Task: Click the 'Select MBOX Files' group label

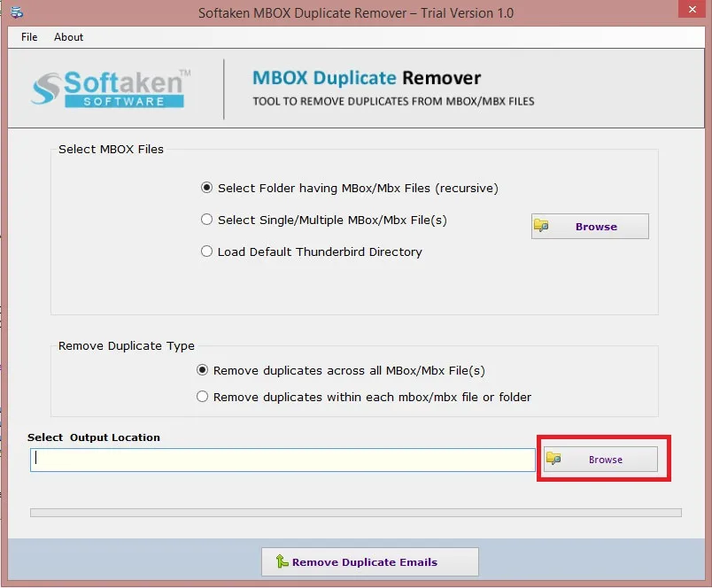Action: point(111,149)
